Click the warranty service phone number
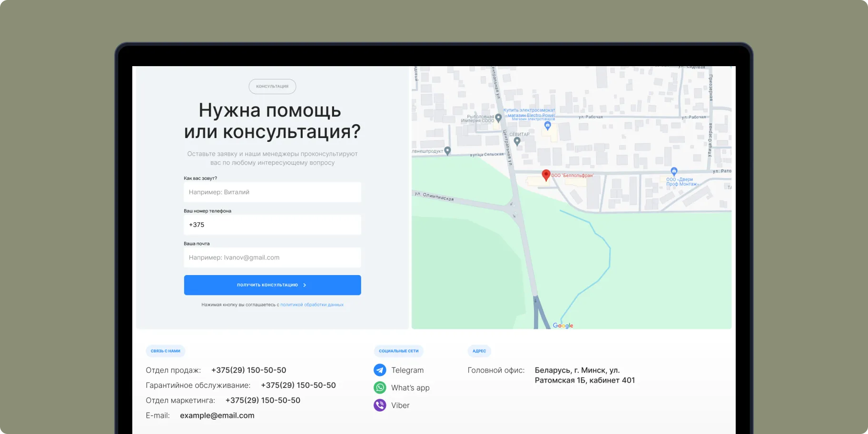868x434 pixels. (298, 385)
